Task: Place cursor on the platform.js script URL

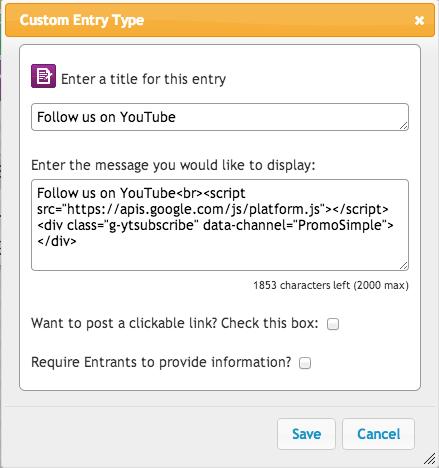Action: [x=196, y=209]
